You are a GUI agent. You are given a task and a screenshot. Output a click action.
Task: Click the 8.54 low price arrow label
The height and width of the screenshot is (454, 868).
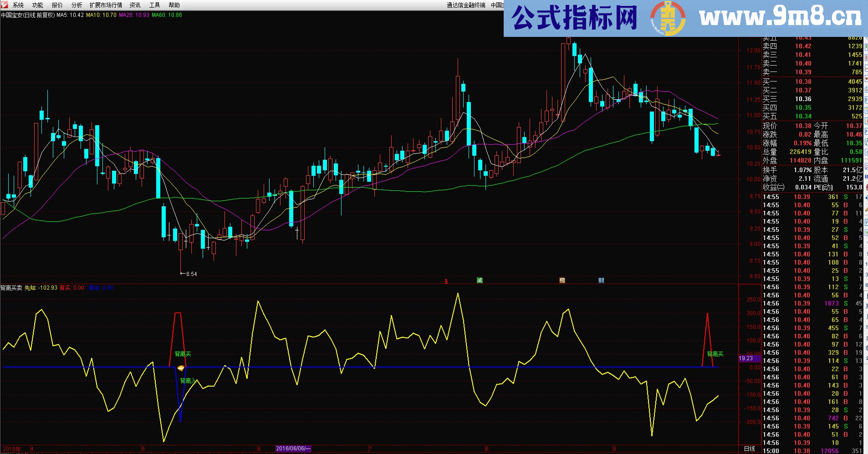tap(189, 274)
